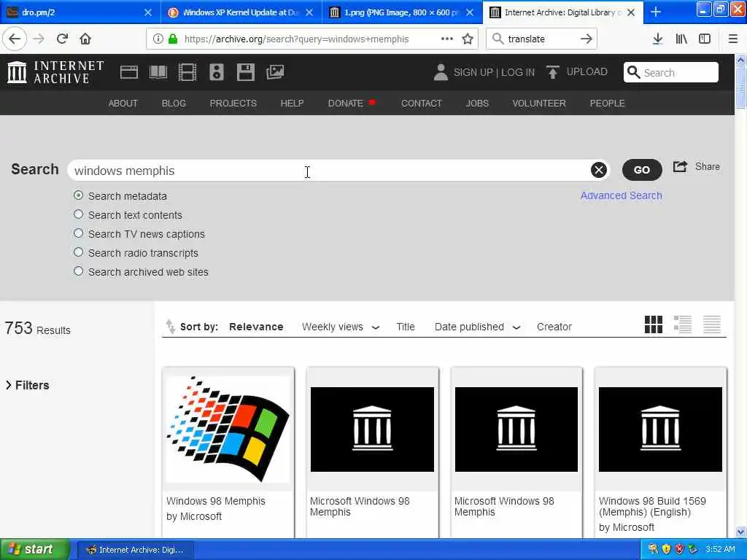This screenshot has height=560, width=747.
Task: Open the Video film strip icon
Action: pos(187,72)
